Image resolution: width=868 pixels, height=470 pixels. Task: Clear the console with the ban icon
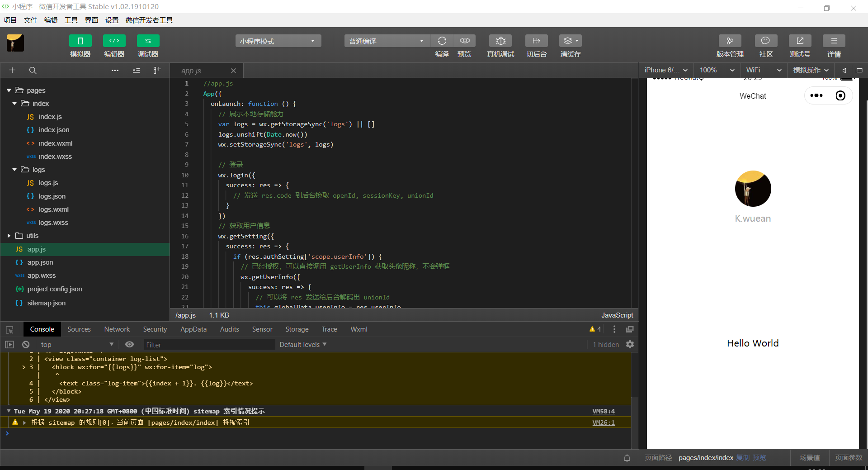click(x=26, y=345)
